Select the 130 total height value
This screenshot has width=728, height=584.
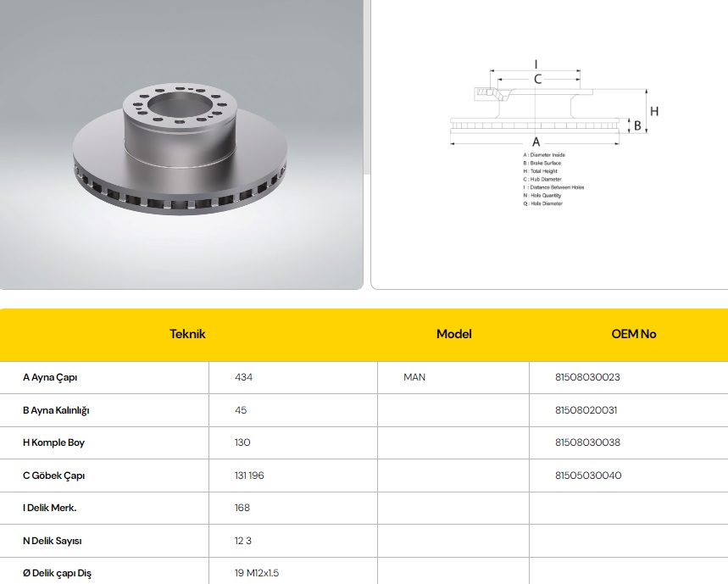[242, 442]
